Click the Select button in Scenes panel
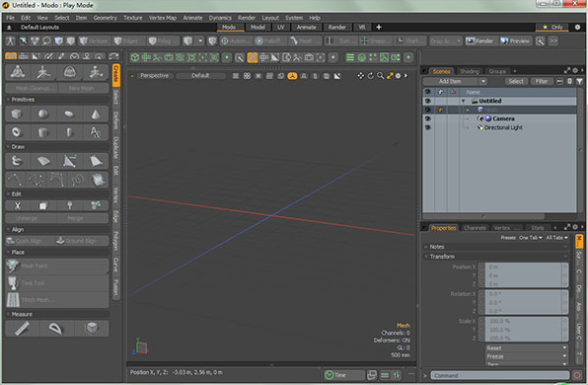The image size is (588, 385). click(516, 81)
